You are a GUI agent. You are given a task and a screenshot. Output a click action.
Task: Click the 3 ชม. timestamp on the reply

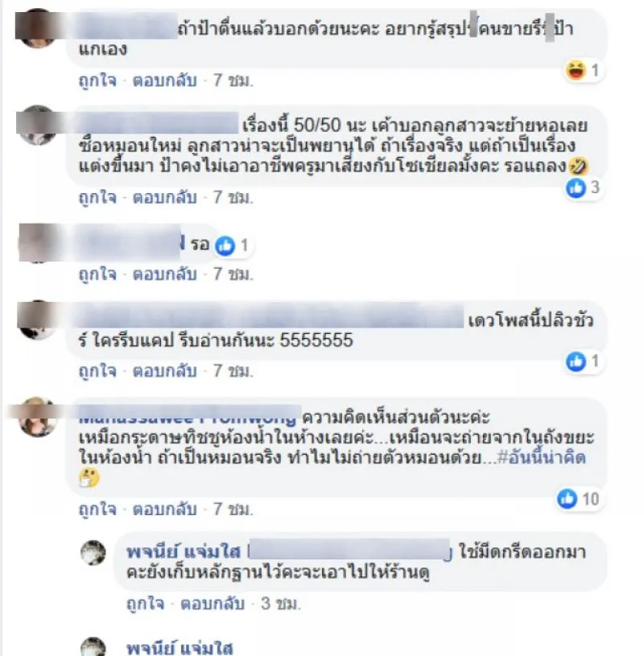coord(281,604)
